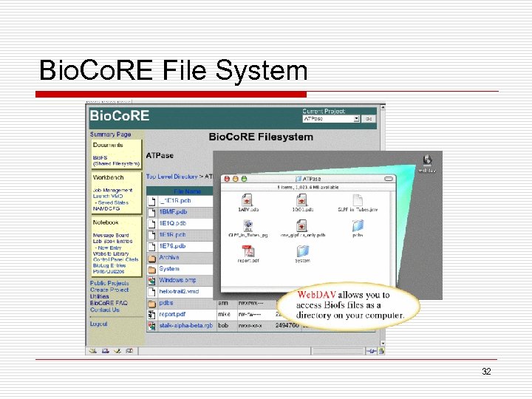The width and height of the screenshot is (532, 399).
Task: Open the Current Project dropdown
Action: click(x=331, y=119)
